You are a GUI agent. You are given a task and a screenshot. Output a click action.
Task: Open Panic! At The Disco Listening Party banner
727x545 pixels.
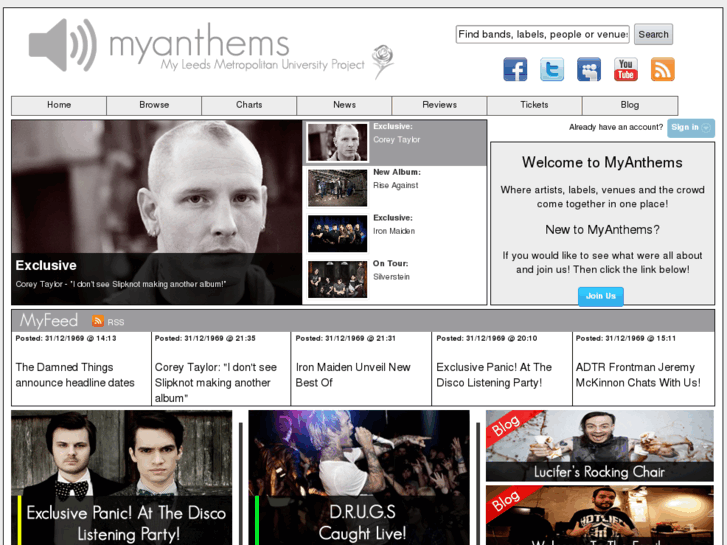click(121, 478)
